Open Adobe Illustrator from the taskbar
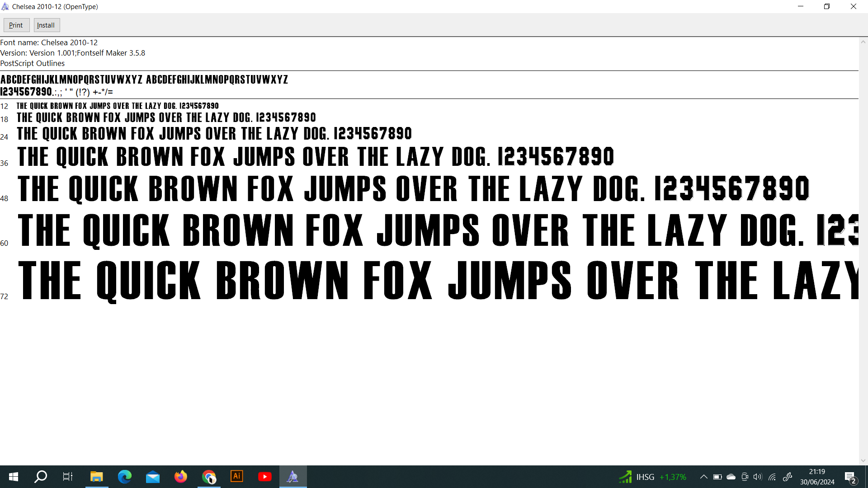The width and height of the screenshot is (868, 488). pos(237,477)
